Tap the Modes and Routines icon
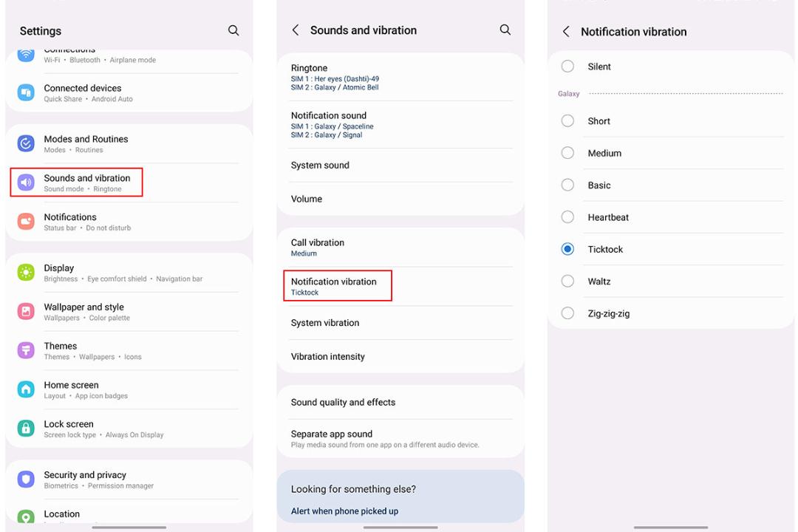798x532 pixels. (x=26, y=143)
